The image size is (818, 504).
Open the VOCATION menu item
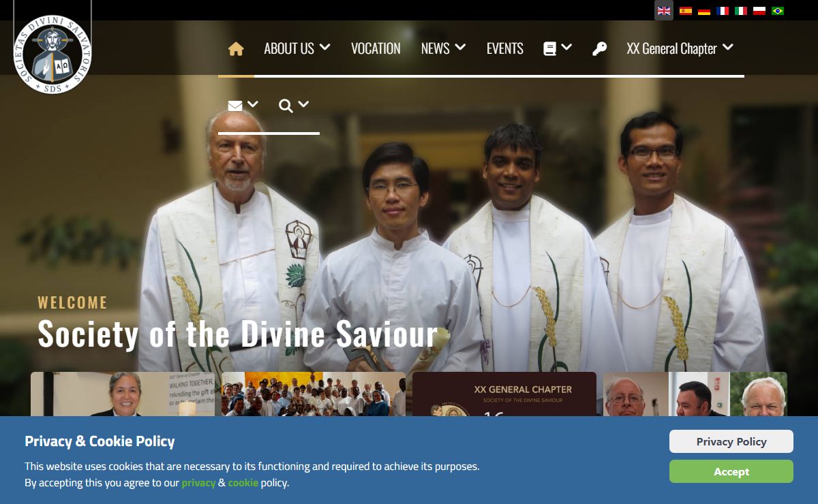pyautogui.click(x=376, y=48)
